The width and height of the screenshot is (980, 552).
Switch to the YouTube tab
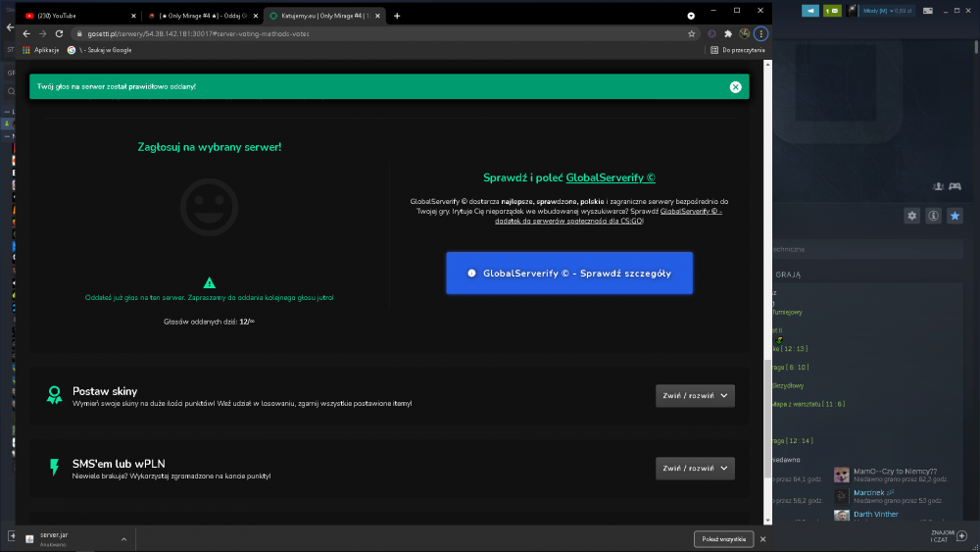(80, 16)
